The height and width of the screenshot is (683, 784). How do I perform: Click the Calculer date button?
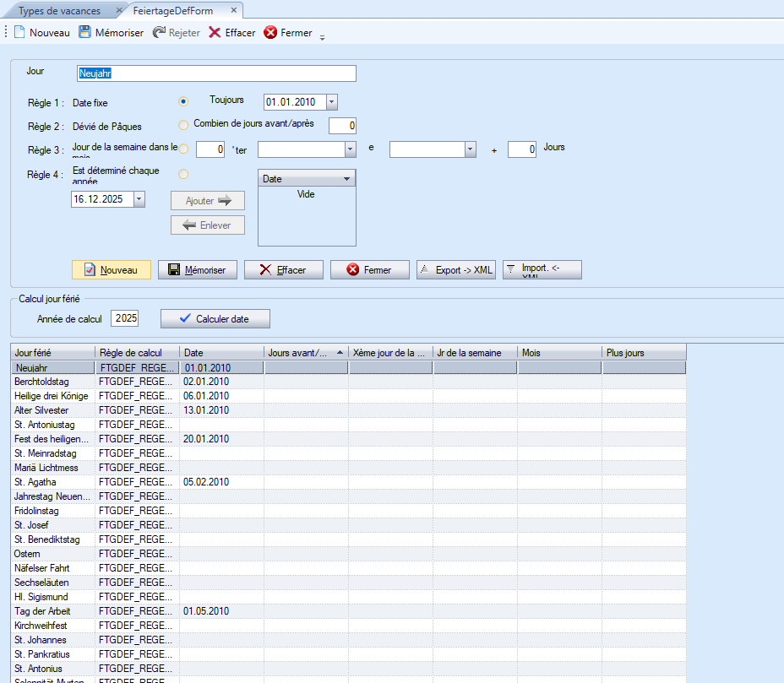click(215, 318)
